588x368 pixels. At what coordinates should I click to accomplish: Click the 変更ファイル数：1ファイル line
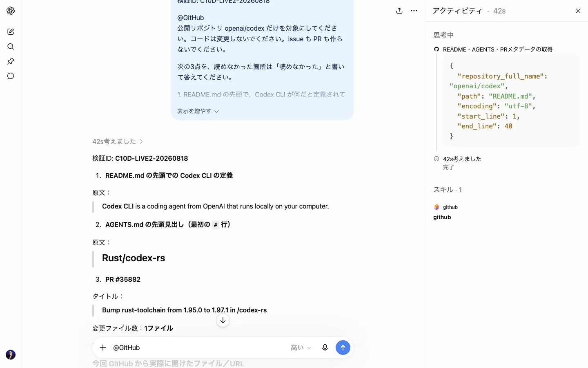tap(133, 328)
